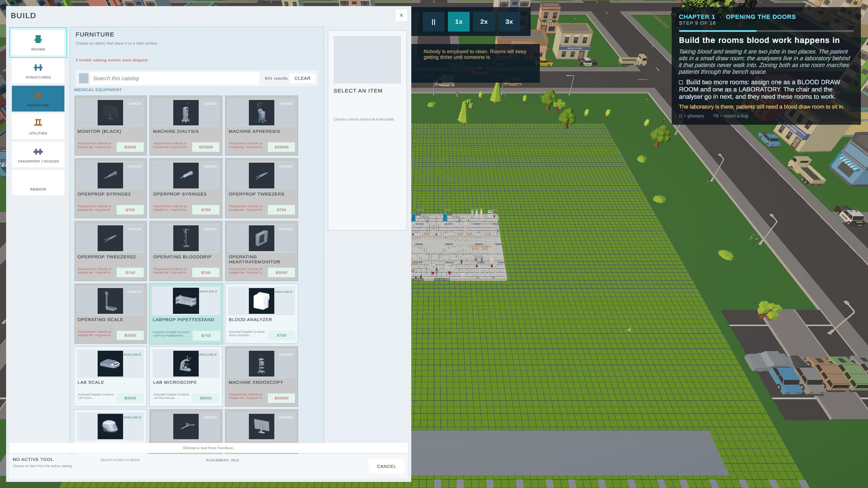The height and width of the screenshot is (488, 868).
Task: Set game speed to 1x
Action: (x=458, y=22)
